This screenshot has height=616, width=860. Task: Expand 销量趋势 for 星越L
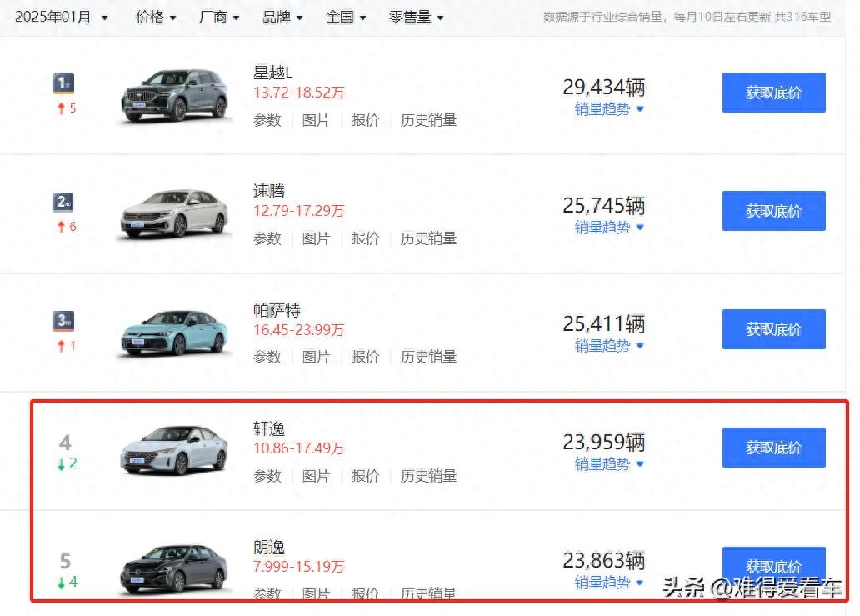(x=609, y=109)
